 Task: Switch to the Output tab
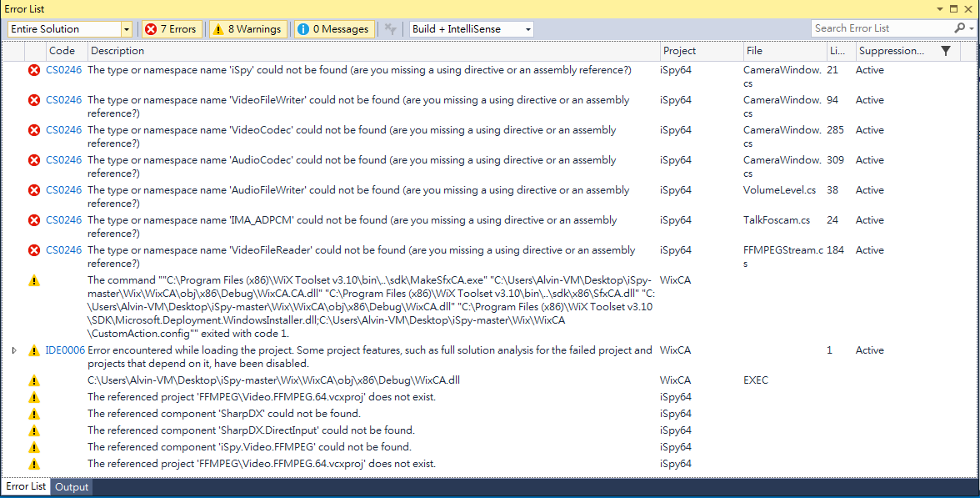point(72,487)
